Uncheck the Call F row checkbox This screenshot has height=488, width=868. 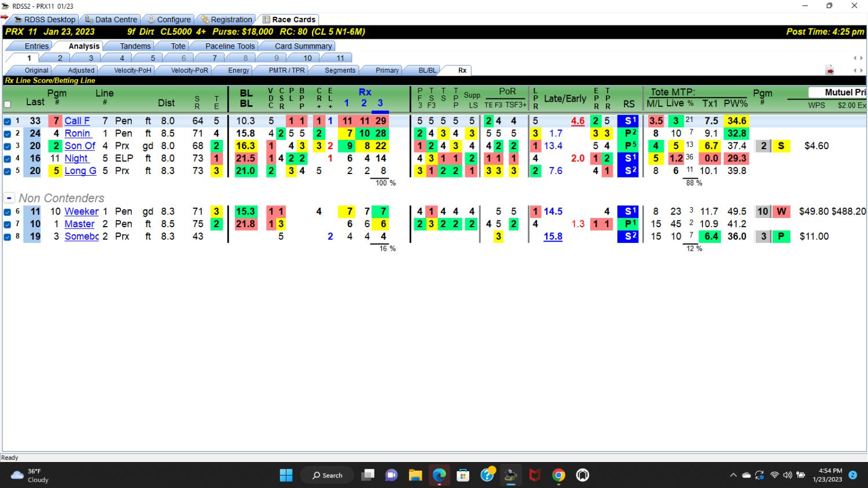(x=8, y=121)
